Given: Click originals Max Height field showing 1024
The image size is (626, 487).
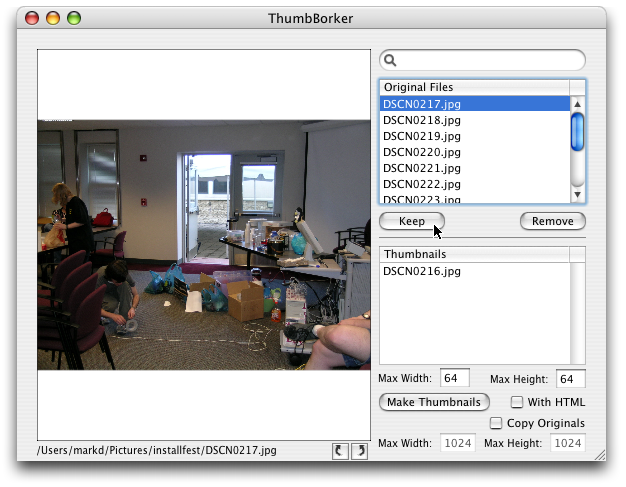Looking at the screenshot, I should [x=568, y=443].
